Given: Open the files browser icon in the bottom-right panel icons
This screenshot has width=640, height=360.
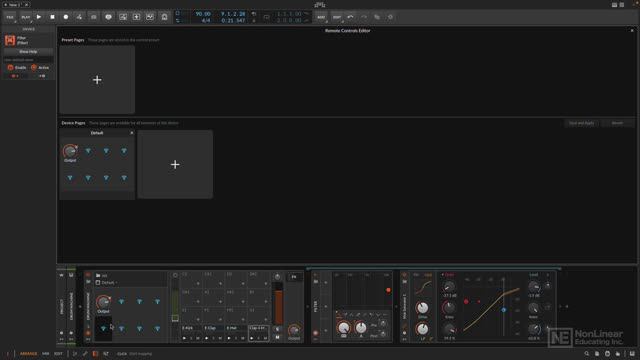Looking at the screenshot, I should 597,354.
